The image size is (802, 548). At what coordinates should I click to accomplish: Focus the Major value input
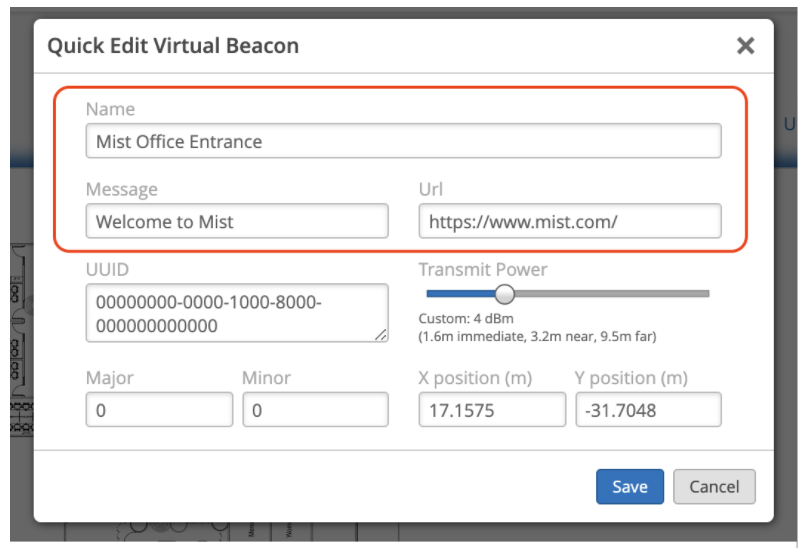click(x=159, y=410)
